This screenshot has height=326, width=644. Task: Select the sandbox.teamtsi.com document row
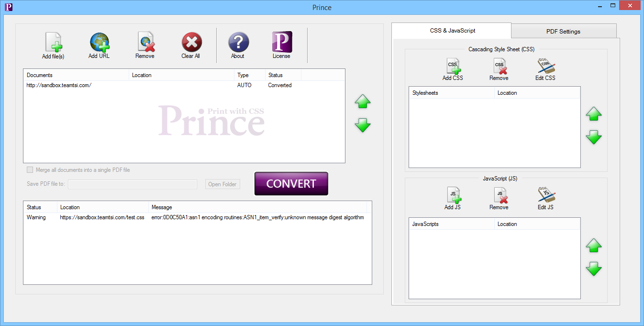click(59, 85)
